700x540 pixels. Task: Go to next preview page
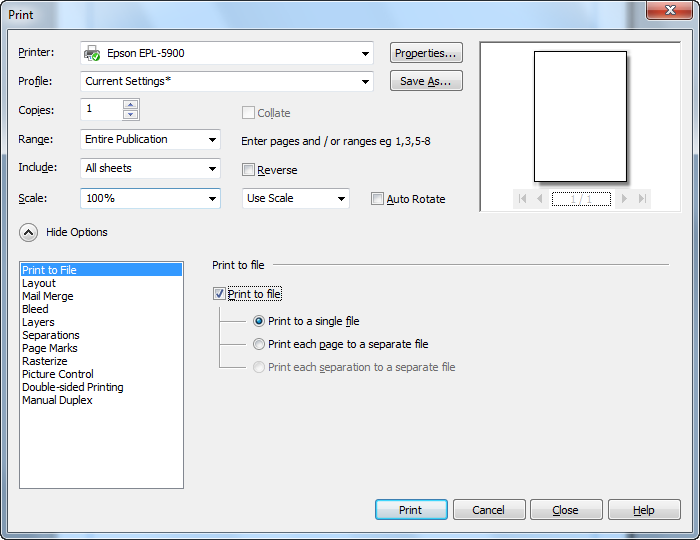624,199
